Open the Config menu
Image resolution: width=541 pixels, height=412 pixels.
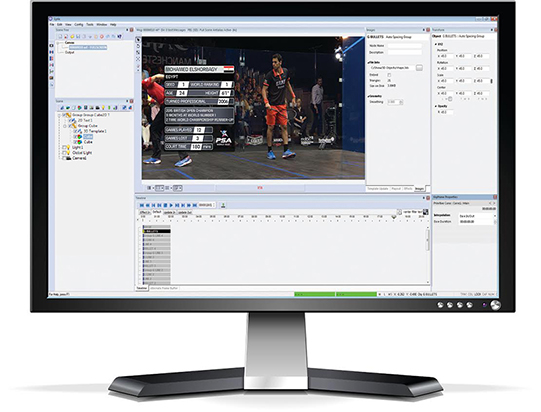click(x=79, y=25)
